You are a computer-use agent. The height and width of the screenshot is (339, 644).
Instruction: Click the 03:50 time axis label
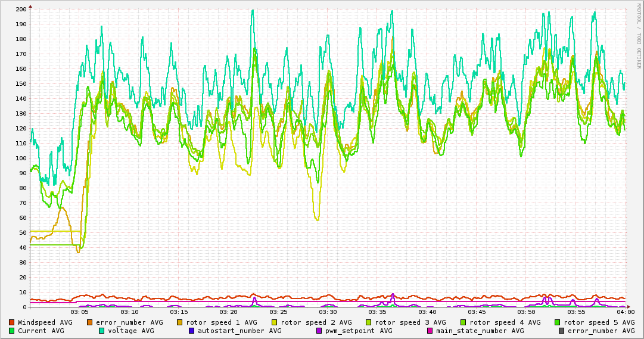tap(527, 312)
